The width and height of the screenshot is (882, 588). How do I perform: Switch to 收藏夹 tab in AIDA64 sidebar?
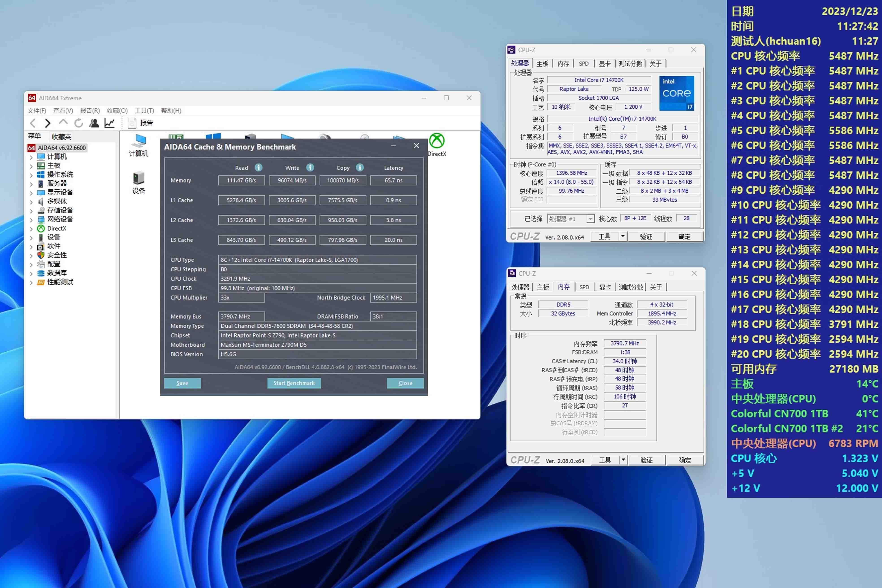pyautogui.click(x=61, y=136)
